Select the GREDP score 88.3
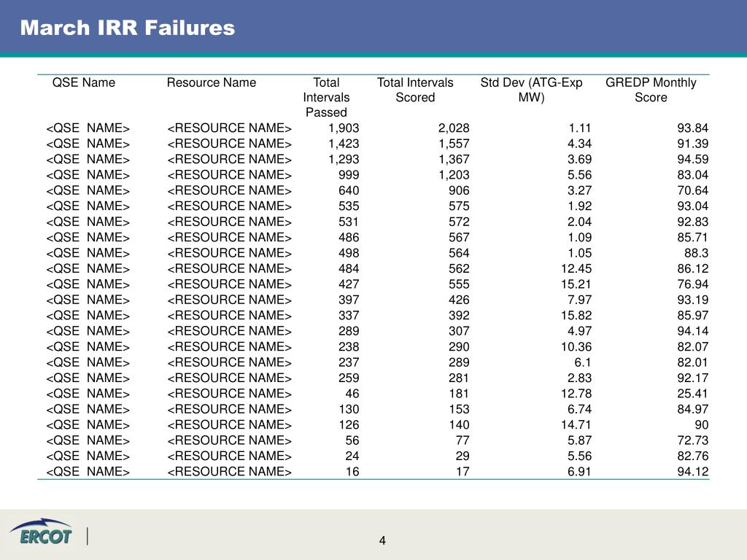747x560 pixels. pyautogui.click(x=696, y=253)
